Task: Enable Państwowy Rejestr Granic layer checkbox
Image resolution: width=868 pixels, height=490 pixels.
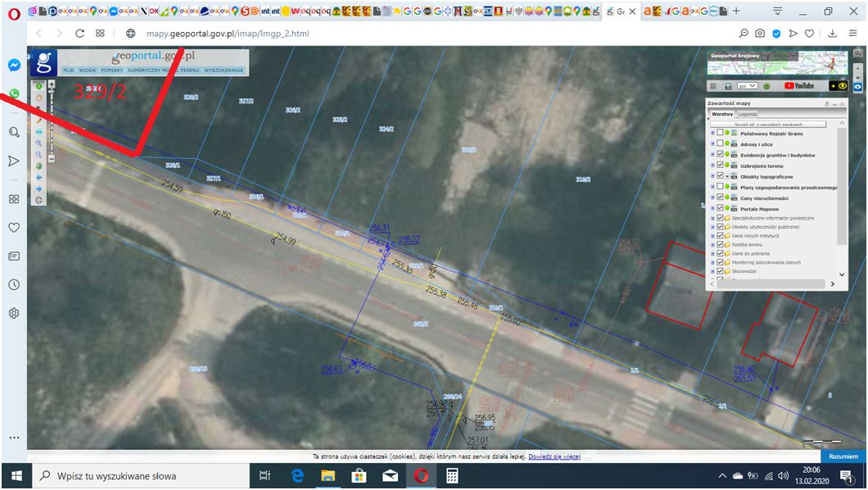Action: [720, 132]
